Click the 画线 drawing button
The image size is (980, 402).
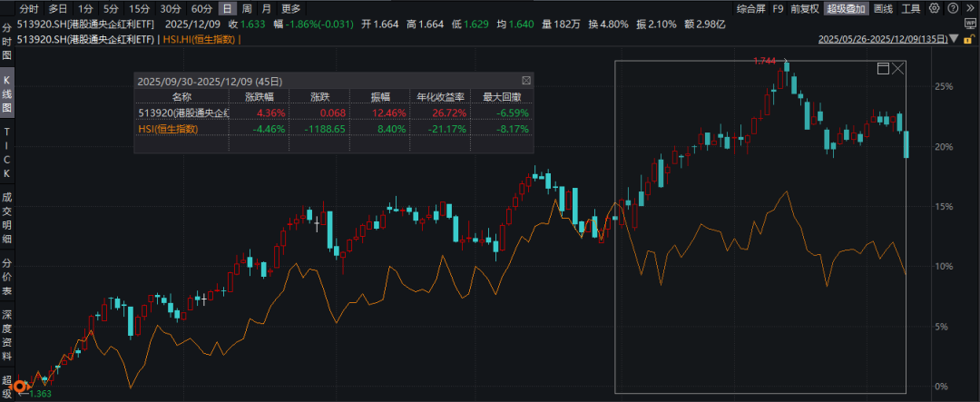pos(883,9)
